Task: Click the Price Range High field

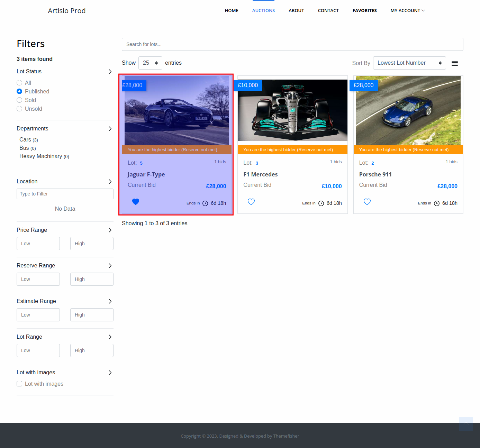Action: [x=92, y=244]
